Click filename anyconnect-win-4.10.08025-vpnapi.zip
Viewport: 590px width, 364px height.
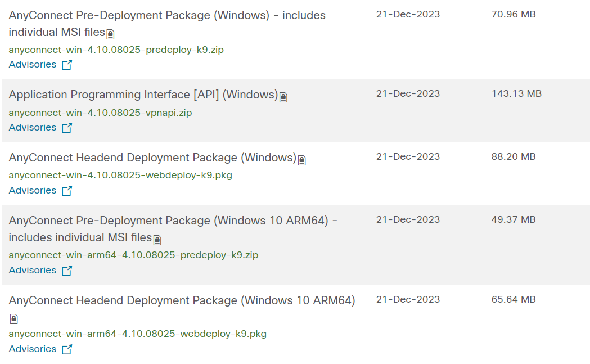pos(100,113)
